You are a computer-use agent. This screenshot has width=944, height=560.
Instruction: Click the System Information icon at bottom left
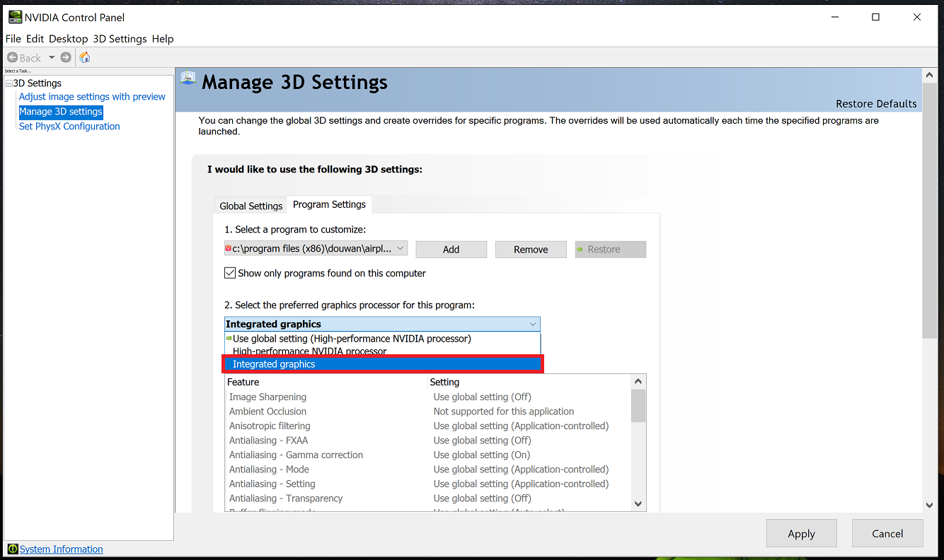pyautogui.click(x=12, y=549)
